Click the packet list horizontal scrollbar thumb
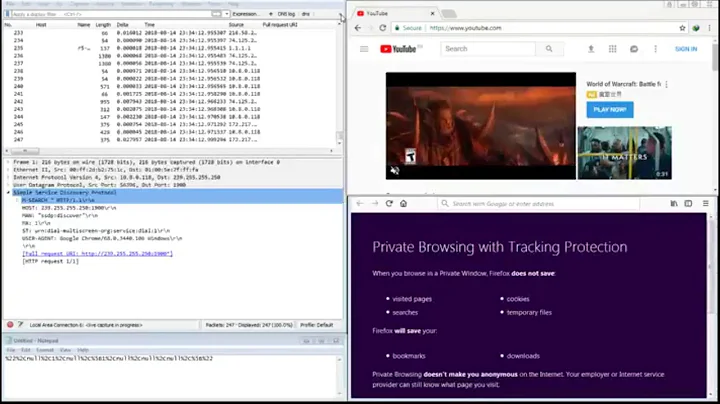 coord(25,151)
